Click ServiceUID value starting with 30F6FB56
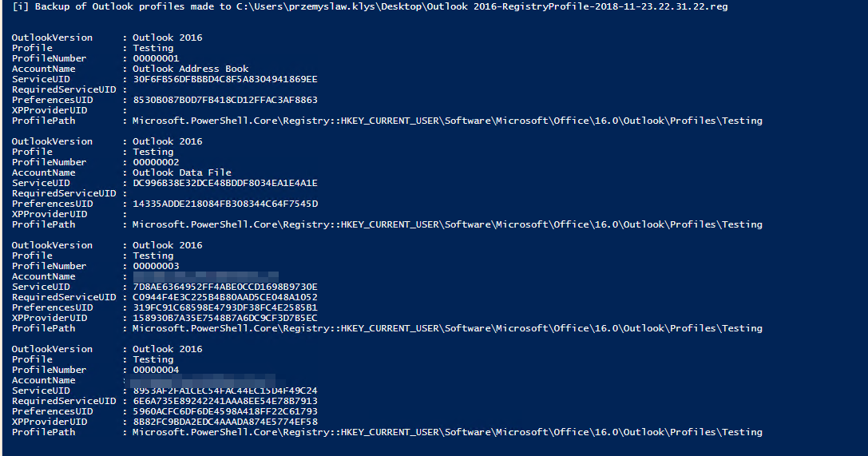This screenshot has width=868, height=456. click(225, 79)
